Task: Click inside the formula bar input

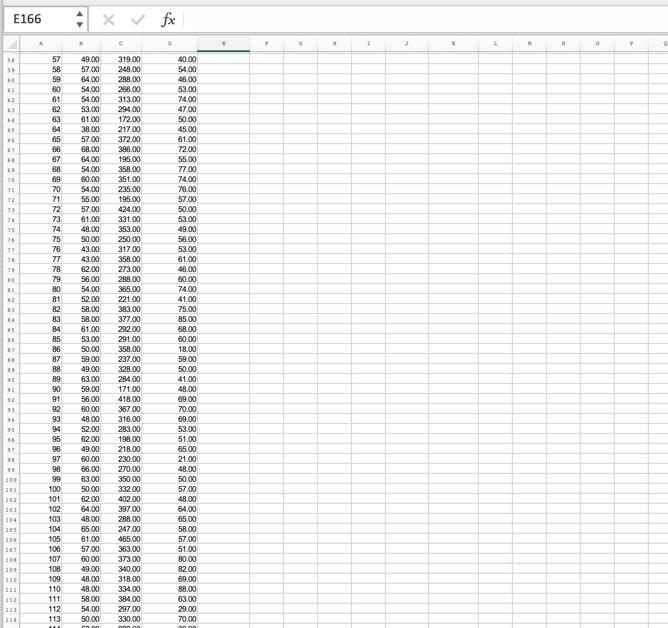Action: pyautogui.click(x=425, y=20)
